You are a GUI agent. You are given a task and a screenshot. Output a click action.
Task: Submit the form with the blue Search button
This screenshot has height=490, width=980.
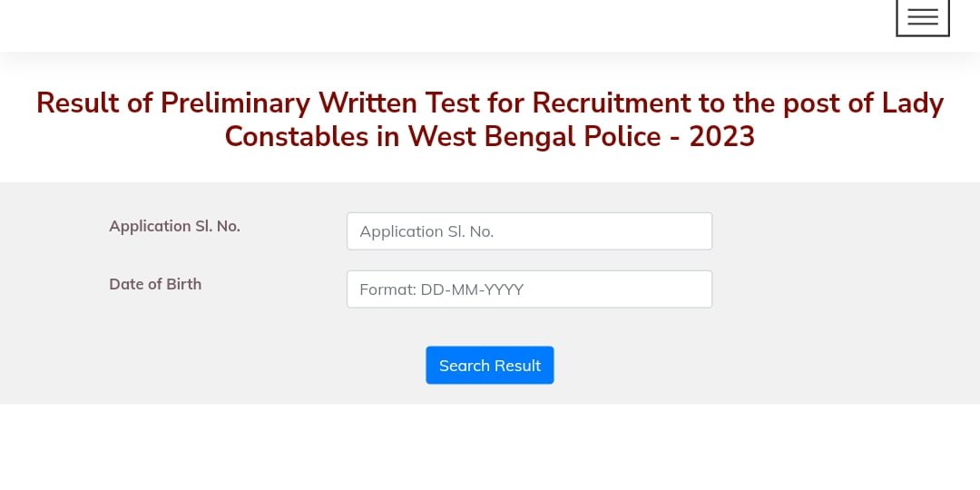point(489,365)
